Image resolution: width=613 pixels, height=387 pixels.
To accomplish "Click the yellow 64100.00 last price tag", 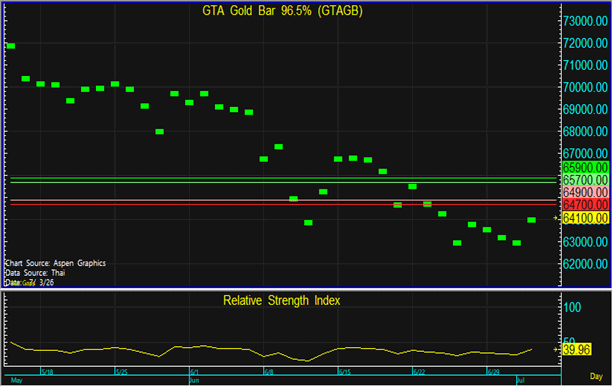I will tap(585, 218).
